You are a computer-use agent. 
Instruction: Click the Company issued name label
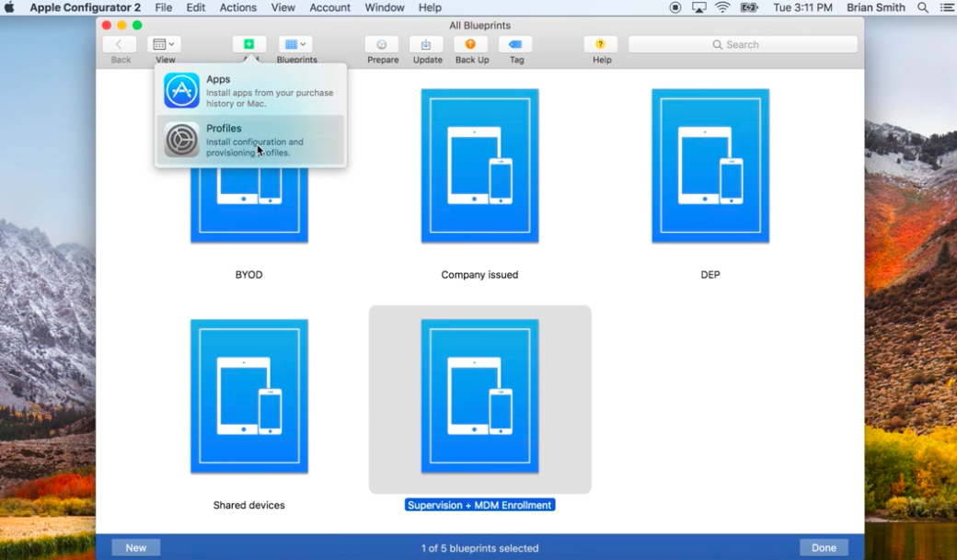[479, 275]
